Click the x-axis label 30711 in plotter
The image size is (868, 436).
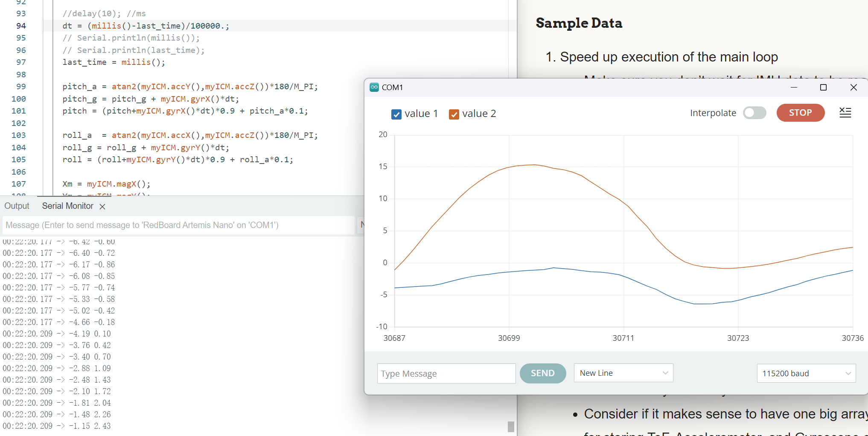coord(623,338)
